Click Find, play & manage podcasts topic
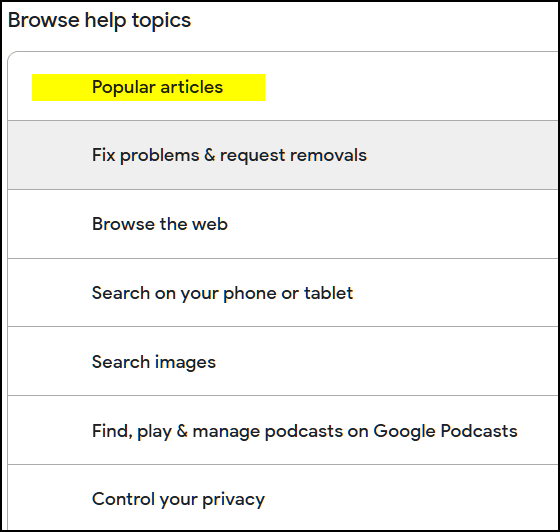Image resolution: width=560 pixels, height=532 pixels. point(282,430)
